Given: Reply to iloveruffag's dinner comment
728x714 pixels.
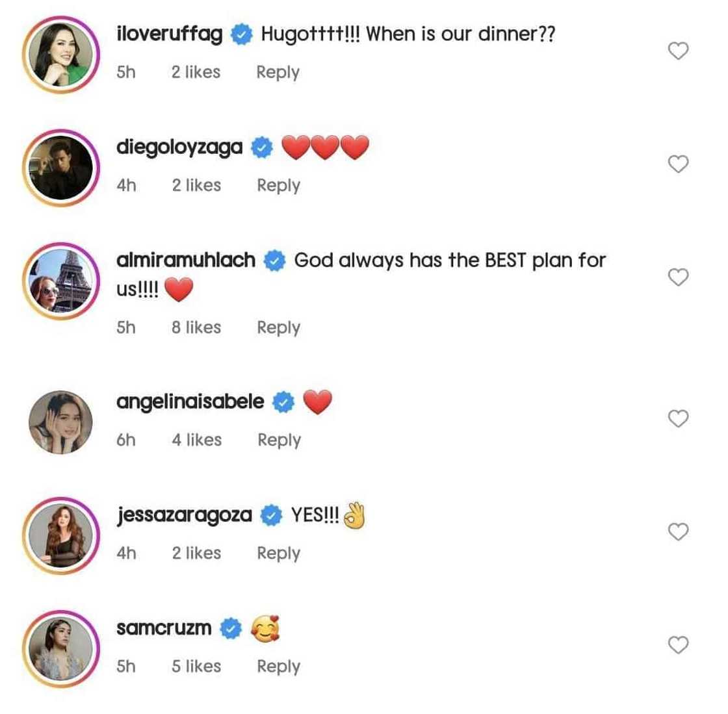Looking at the screenshot, I should click(x=278, y=72).
